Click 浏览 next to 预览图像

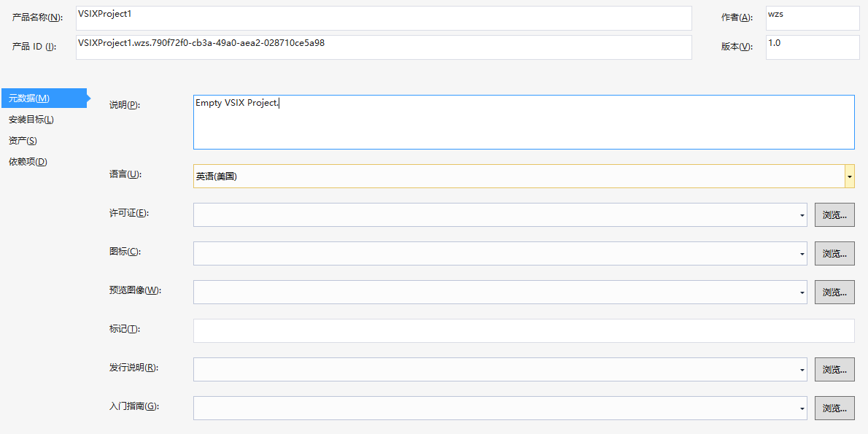pyautogui.click(x=834, y=292)
